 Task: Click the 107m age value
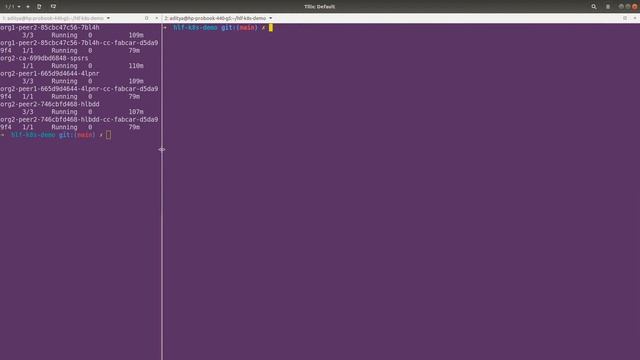click(x=136, y=112)
